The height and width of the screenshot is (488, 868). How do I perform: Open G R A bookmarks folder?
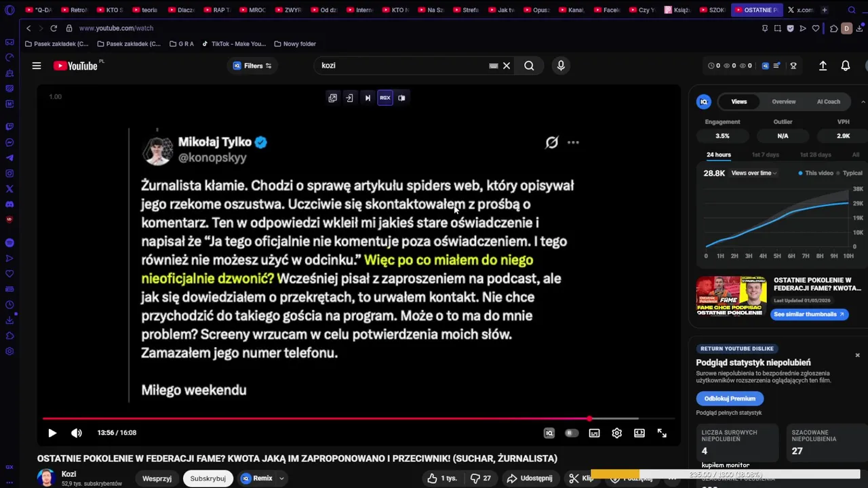181,44
